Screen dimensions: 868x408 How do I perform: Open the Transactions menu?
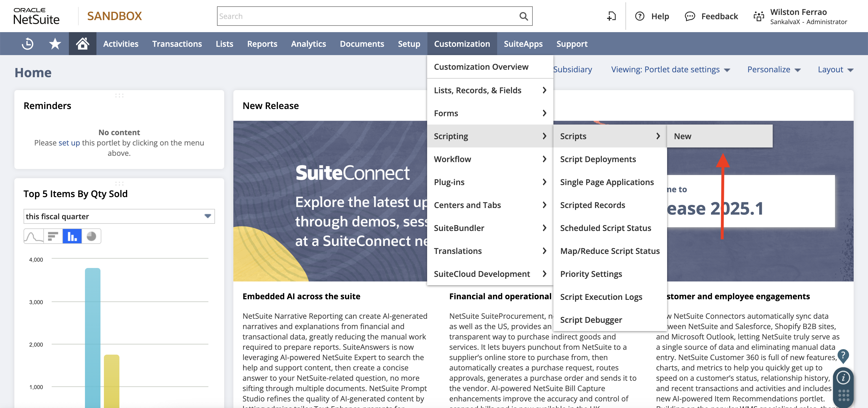coord(177,44)
